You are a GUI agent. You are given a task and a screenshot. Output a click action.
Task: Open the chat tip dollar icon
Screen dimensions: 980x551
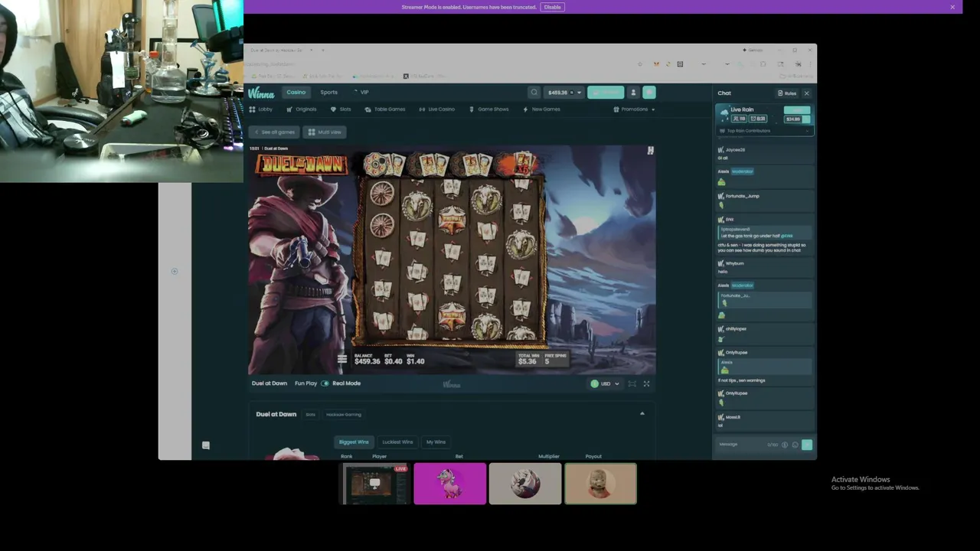[x=785, y=445]
